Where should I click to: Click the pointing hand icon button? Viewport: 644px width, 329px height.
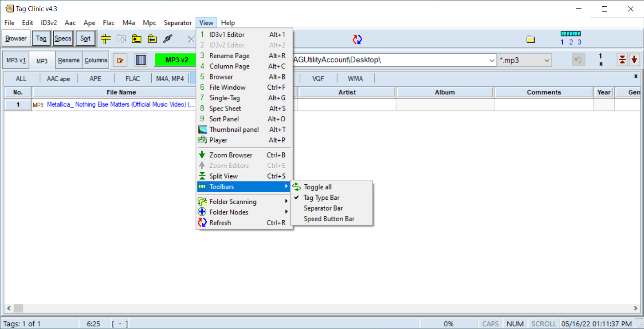pos(120,60)
